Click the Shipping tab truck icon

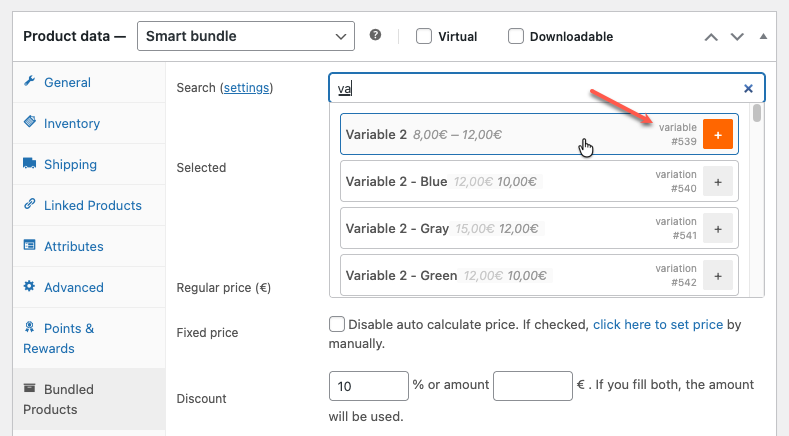(30, 163)
